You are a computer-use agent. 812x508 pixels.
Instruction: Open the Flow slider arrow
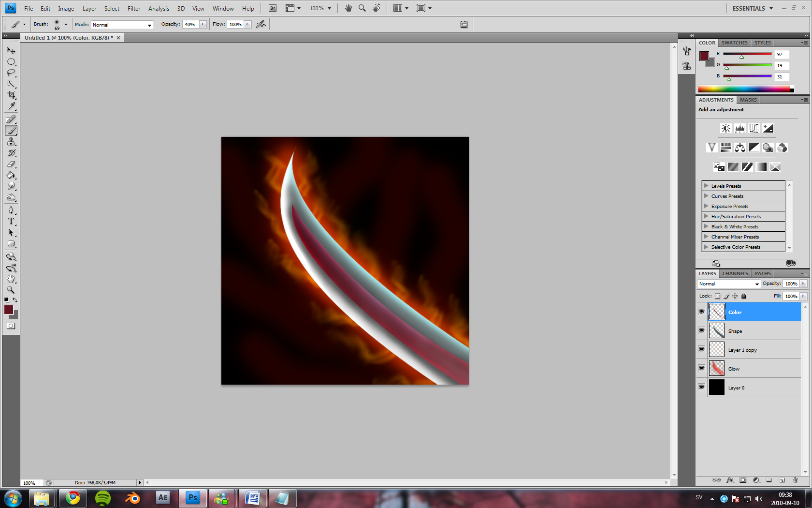coord(247,24)
